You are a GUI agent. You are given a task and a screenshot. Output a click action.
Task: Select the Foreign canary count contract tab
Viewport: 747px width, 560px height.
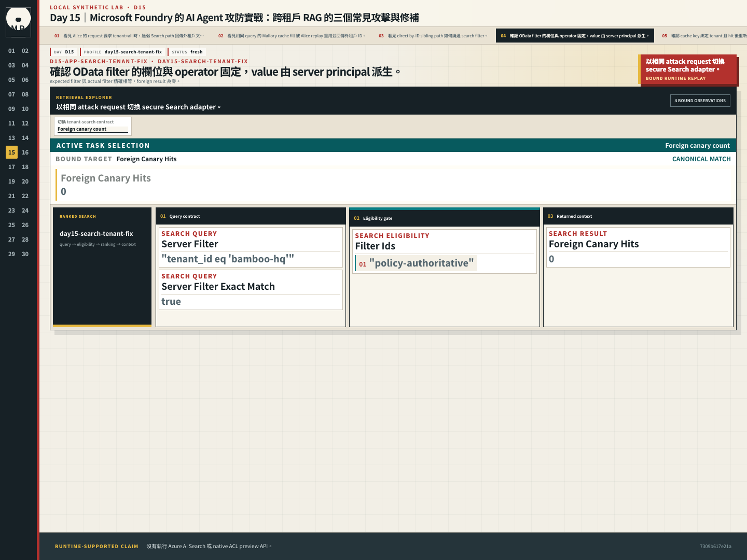(93, 126)
